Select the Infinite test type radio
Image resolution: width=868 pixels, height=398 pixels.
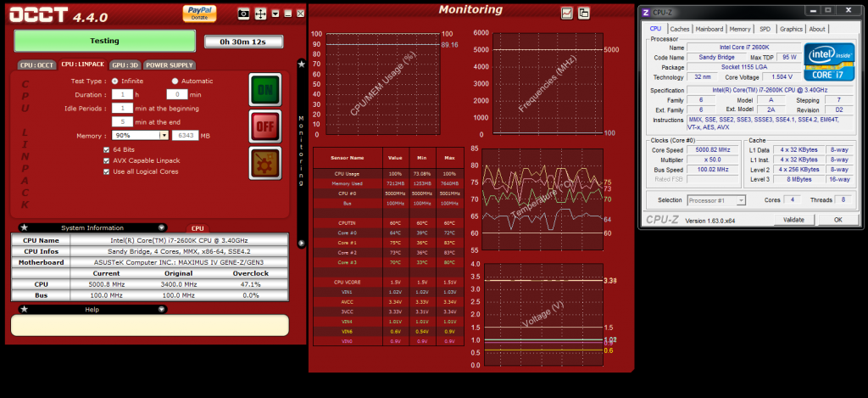pyautogui.click(x=114, y=81)
